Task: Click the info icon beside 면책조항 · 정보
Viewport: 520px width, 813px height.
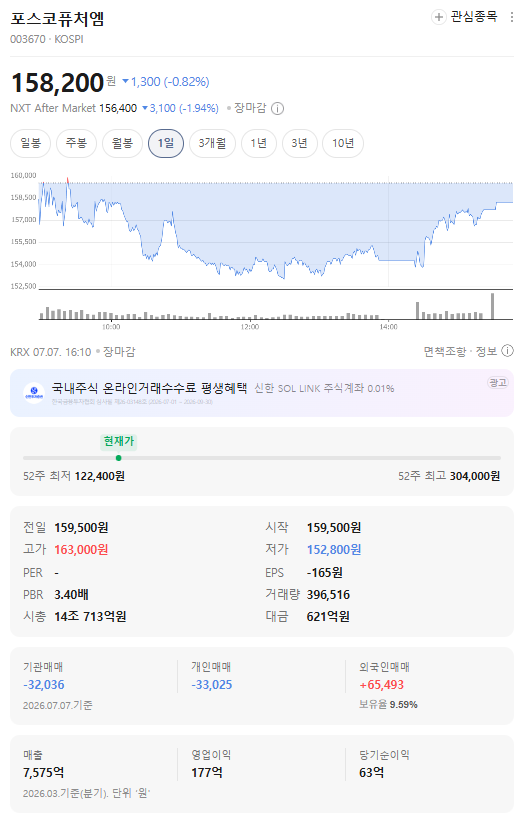Action: click(x=508, y=351)
